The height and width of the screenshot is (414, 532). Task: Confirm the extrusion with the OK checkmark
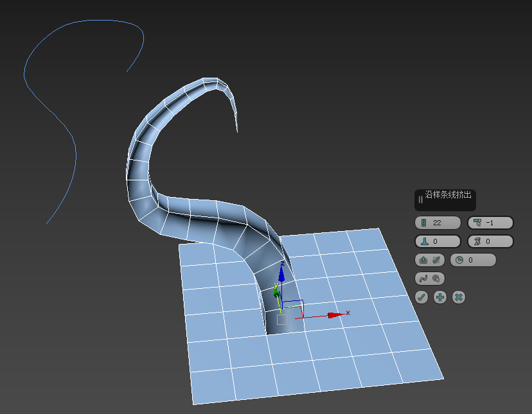[x=421, y=297]
